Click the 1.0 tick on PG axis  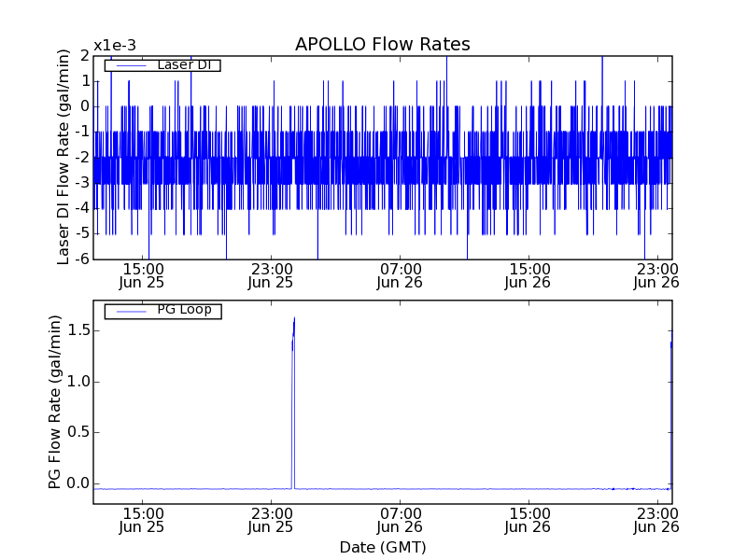[x=78, y=382]
